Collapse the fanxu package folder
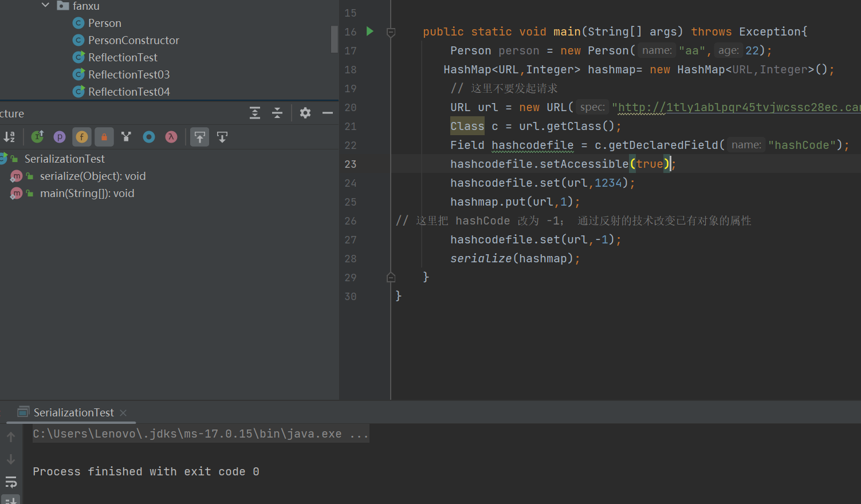Screen dimensions: 861x504 (46, 5)
